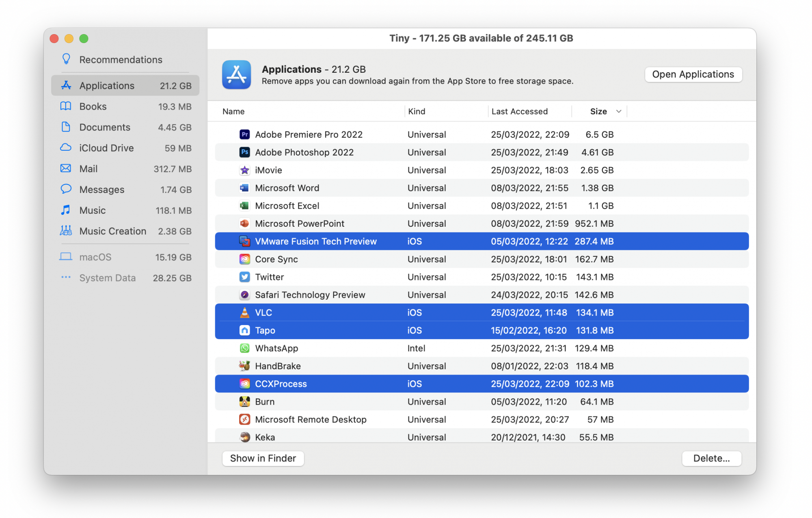Select the Burn row name

tap(265, 402)
